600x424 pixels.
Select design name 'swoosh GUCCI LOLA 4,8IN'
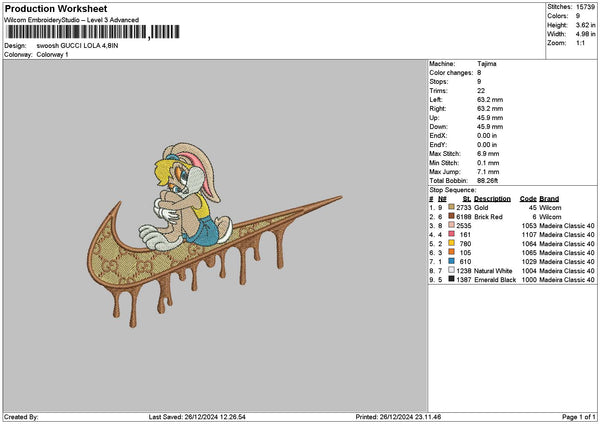[77, 46]
